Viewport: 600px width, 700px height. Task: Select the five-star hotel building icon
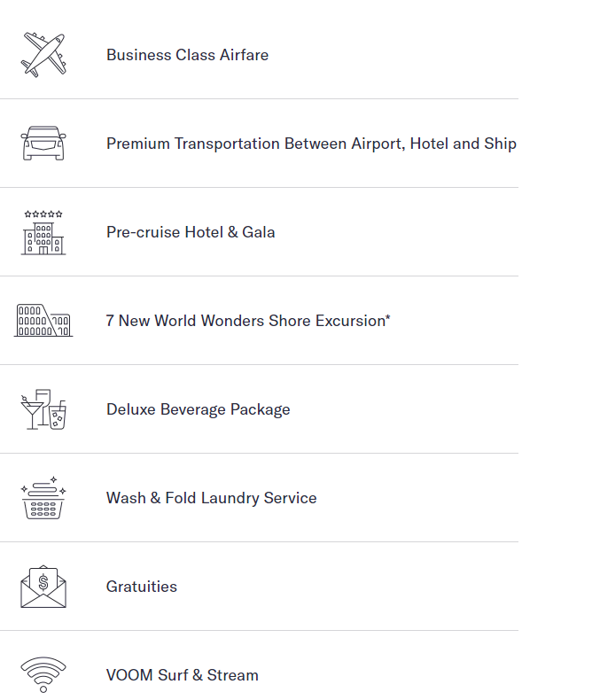pos(43,232)
